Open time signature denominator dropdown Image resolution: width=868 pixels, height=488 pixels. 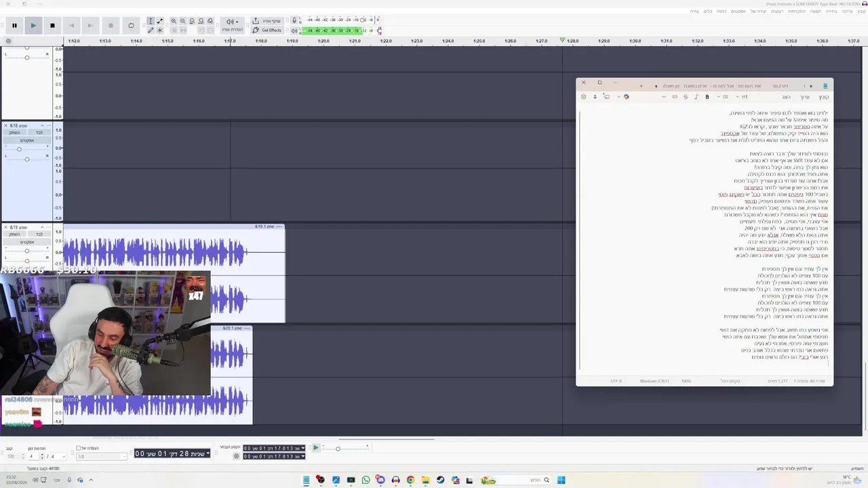(x=58, y=456)
